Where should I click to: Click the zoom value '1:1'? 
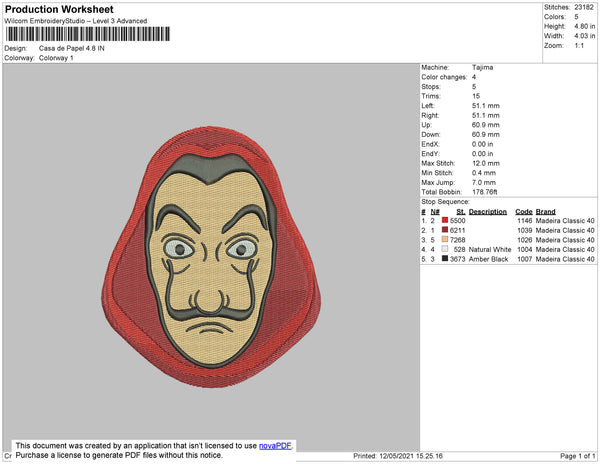tap(579, 46)
